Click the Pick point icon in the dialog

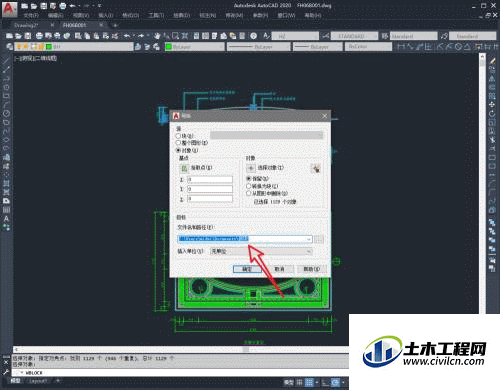(x=184, y=168)
